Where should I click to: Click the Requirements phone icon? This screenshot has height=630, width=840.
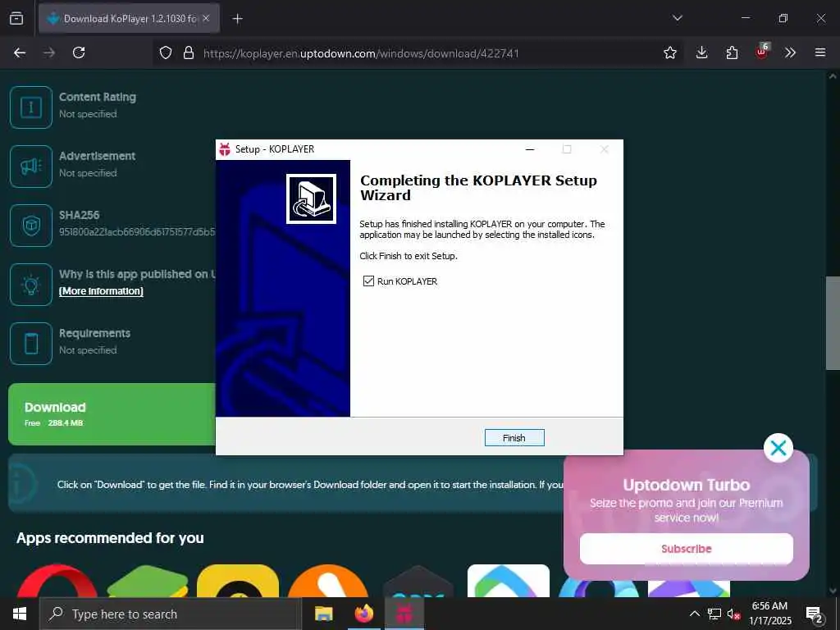point(31,344)
